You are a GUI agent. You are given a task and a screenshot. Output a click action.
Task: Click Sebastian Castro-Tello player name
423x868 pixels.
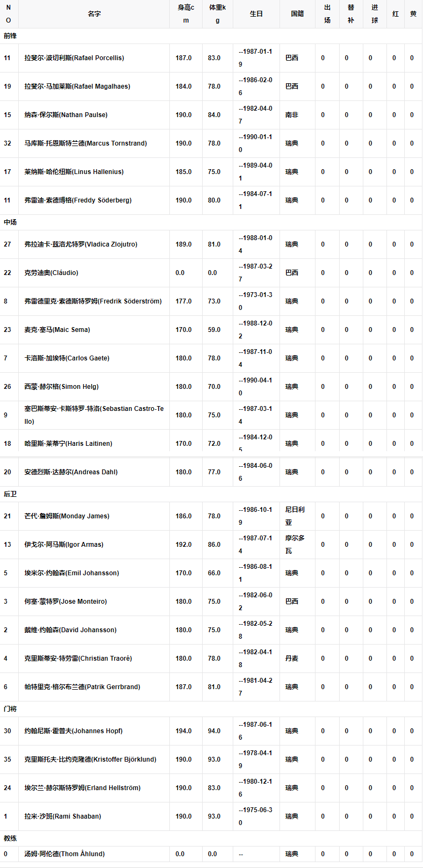tap(94, 415)
